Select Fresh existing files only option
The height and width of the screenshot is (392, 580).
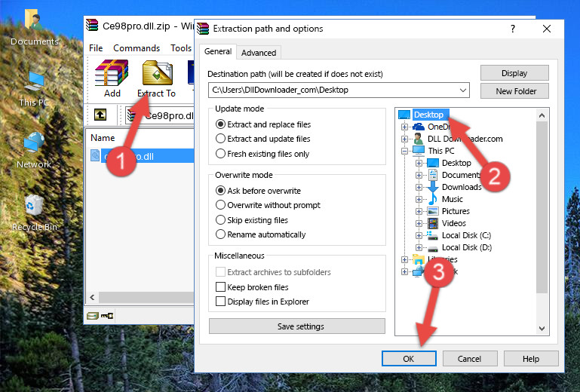tap(220, 154)
